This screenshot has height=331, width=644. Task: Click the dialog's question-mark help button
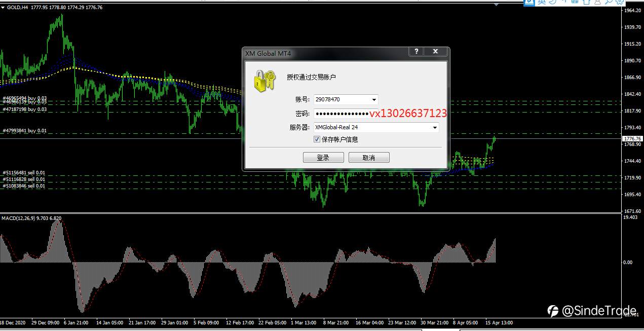[416, 52]
